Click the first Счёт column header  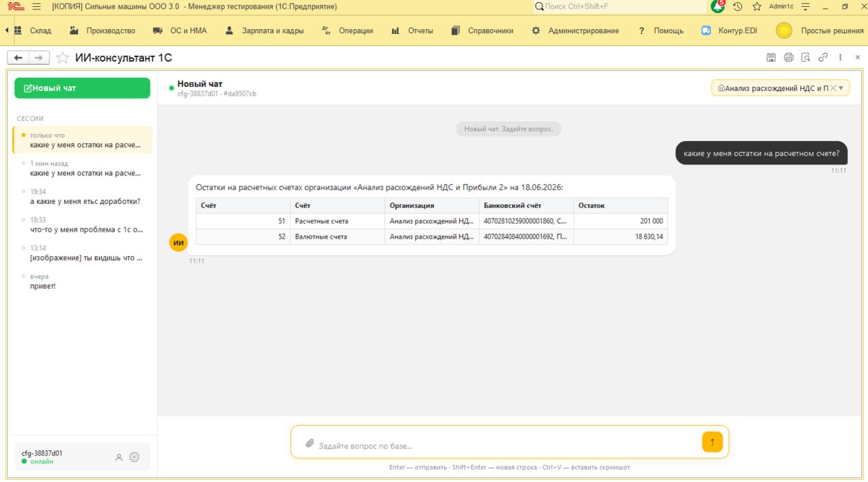[x=243, y=205]
